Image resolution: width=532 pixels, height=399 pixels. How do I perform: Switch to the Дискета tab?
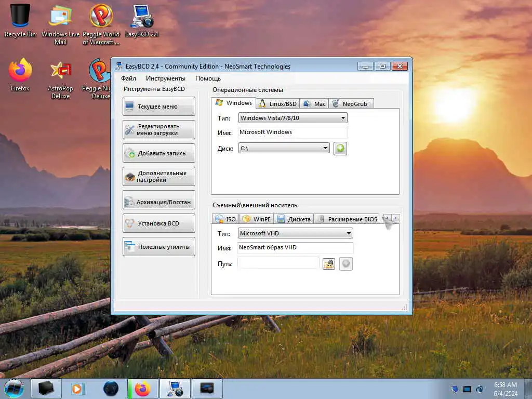click(294, 219)
